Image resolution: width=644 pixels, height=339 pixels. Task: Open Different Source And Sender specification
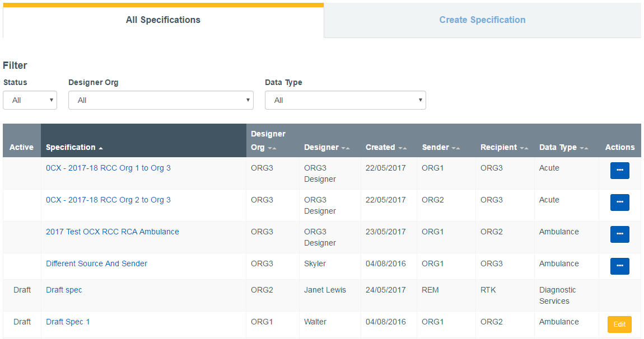(x=96, y=263)
